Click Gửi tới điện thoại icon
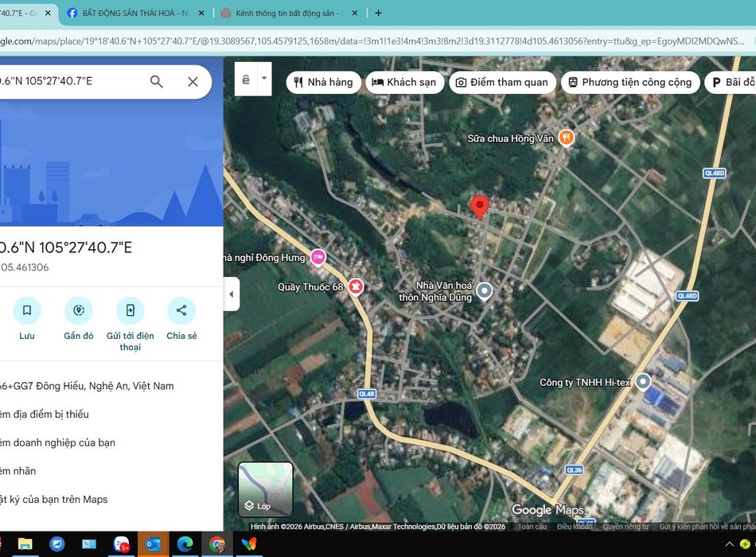This screenshot has width=756, height=557. (x=130, y=310)
